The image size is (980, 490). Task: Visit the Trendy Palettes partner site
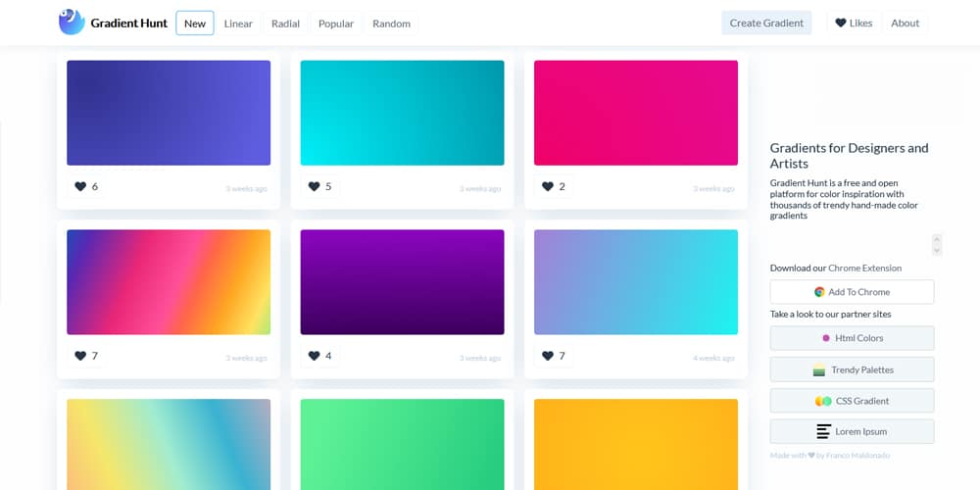click(852, 369)
